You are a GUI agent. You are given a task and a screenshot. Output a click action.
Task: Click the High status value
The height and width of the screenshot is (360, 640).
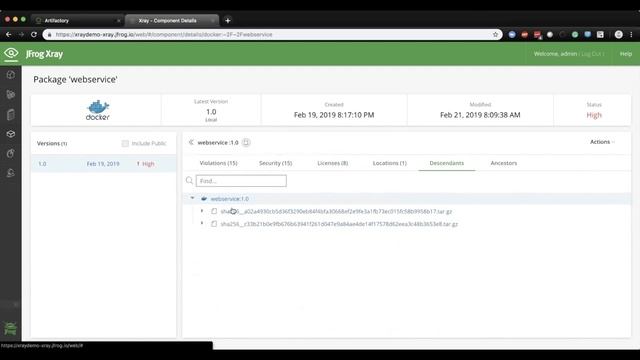point(594,115)
